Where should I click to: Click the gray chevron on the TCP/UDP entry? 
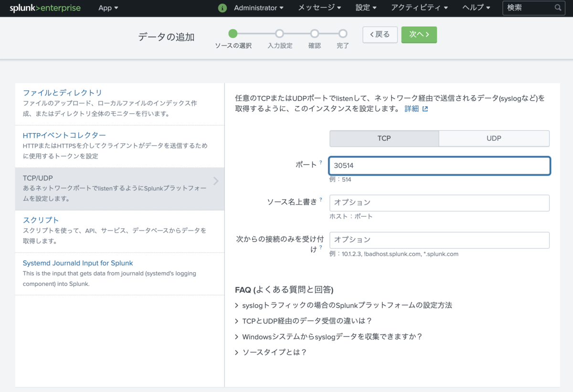coord(215,181)
